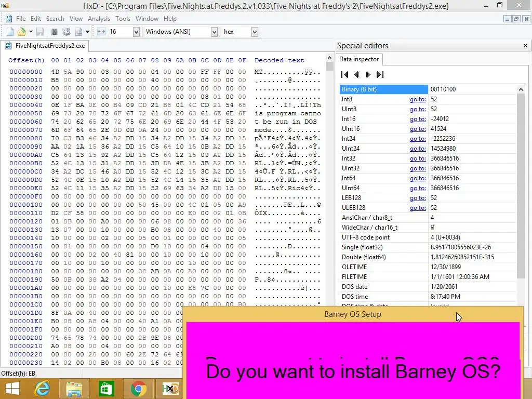Click the bytes-per-row width icon
This screenshot has width=532, height=399.
(101, 32)
